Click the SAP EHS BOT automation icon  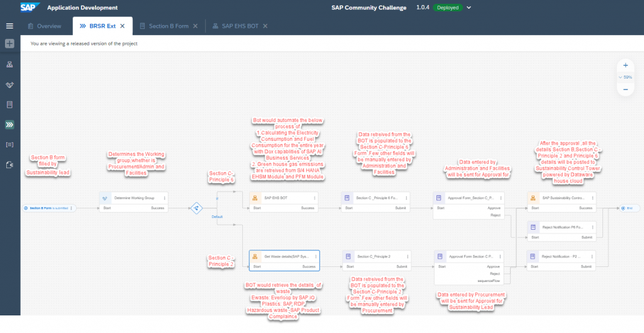coord(255,198)
